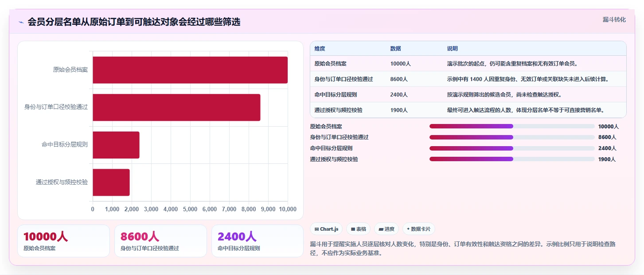Select the 进度 chip

[386, 229]
